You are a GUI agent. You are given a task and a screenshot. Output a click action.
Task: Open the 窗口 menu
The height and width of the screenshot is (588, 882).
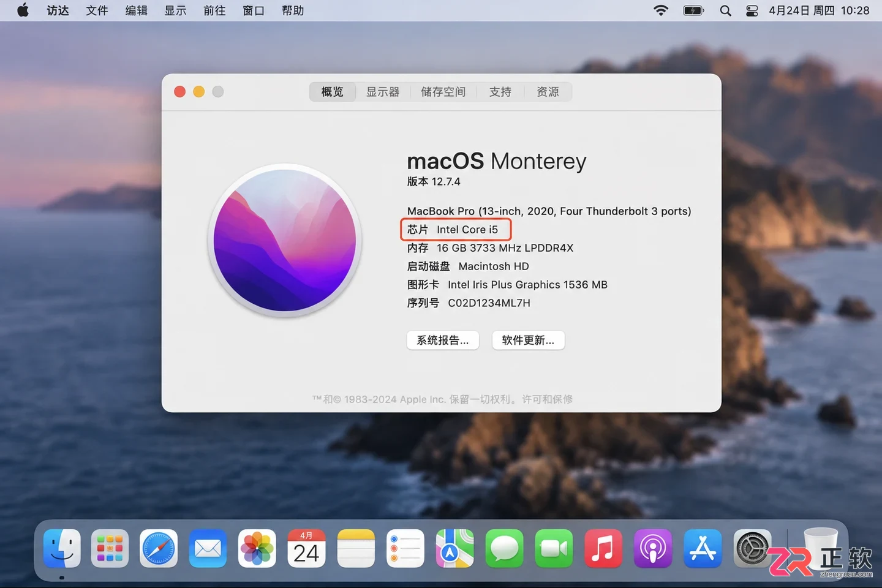coord(254,10)
